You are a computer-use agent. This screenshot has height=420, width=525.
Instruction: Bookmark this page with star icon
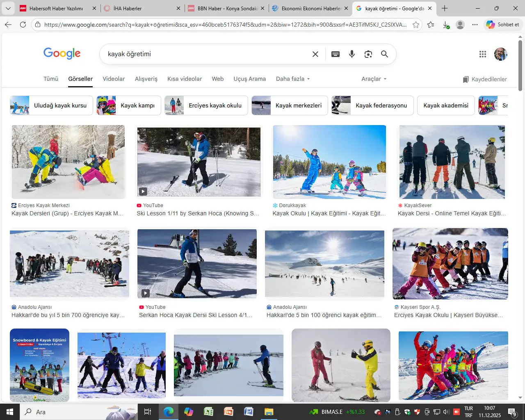click(x=416, y=25)
